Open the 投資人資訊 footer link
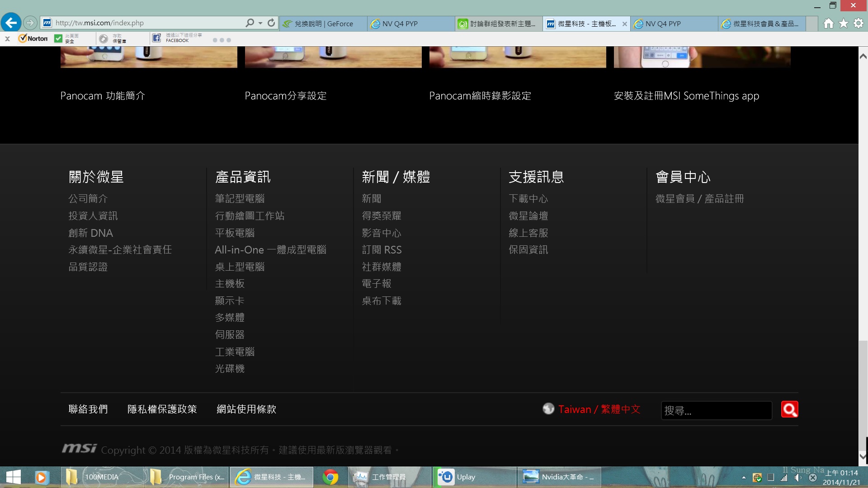868x488 pixels. pos(93,216)
